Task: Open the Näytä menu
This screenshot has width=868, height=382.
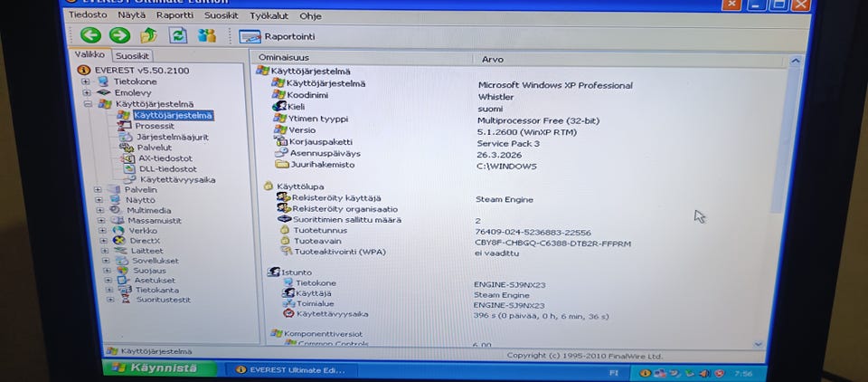Action: click(x=131, y=15)
